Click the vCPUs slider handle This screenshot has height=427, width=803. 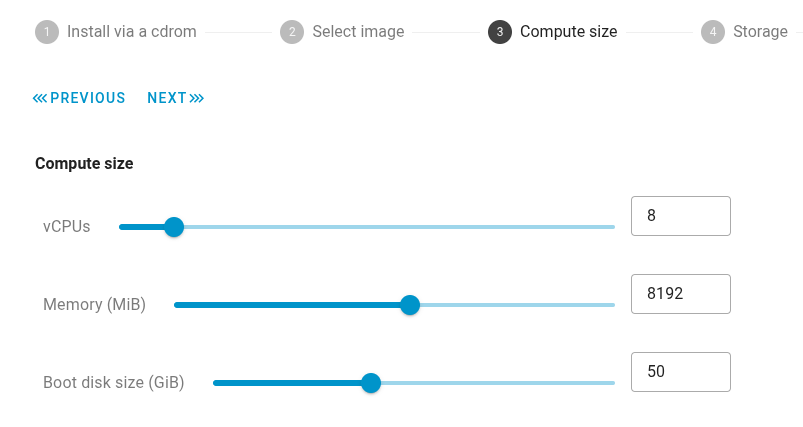[x=174, y=227]
